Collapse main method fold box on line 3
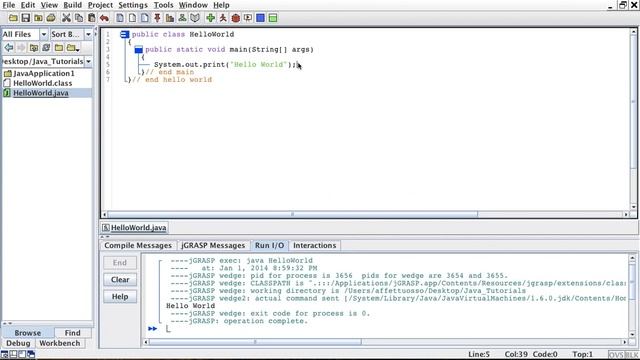 [x=138, y=50]
